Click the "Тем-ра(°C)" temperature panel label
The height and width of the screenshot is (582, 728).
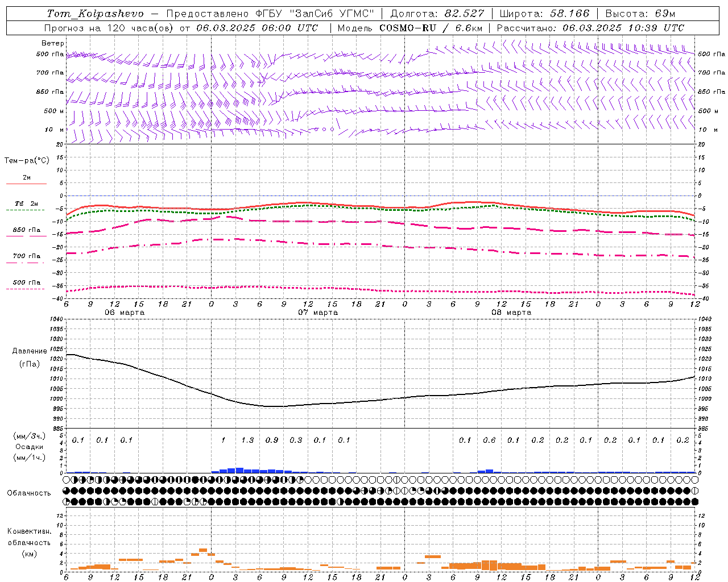tap(27, 161)
